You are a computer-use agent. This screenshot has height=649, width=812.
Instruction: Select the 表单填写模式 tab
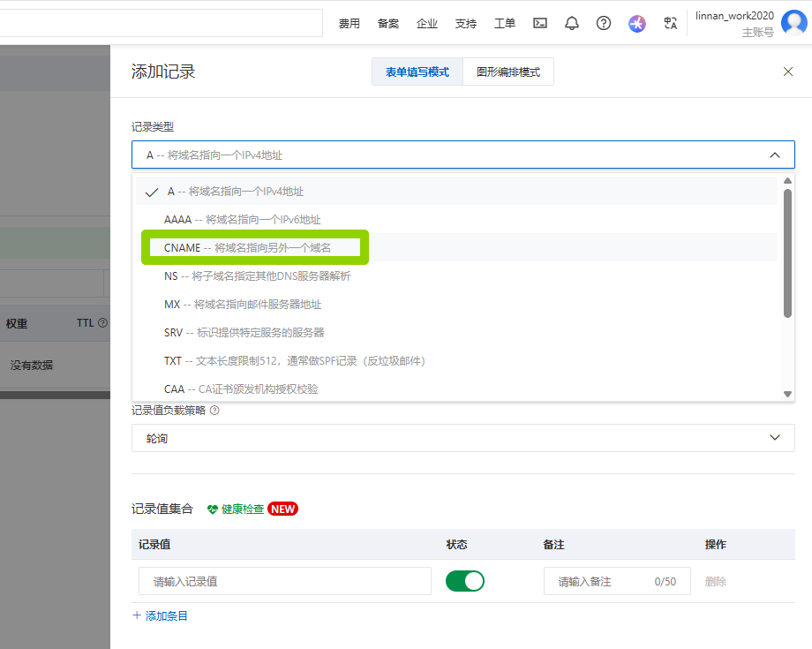417,72
